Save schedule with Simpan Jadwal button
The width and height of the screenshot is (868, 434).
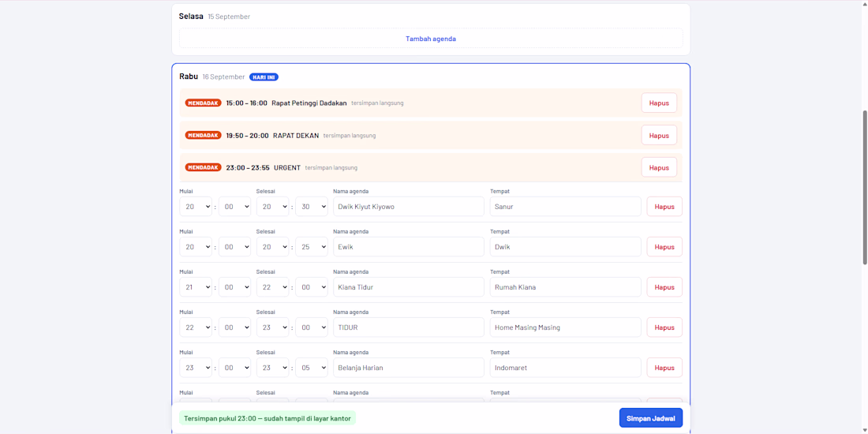(x=650, y=418)
